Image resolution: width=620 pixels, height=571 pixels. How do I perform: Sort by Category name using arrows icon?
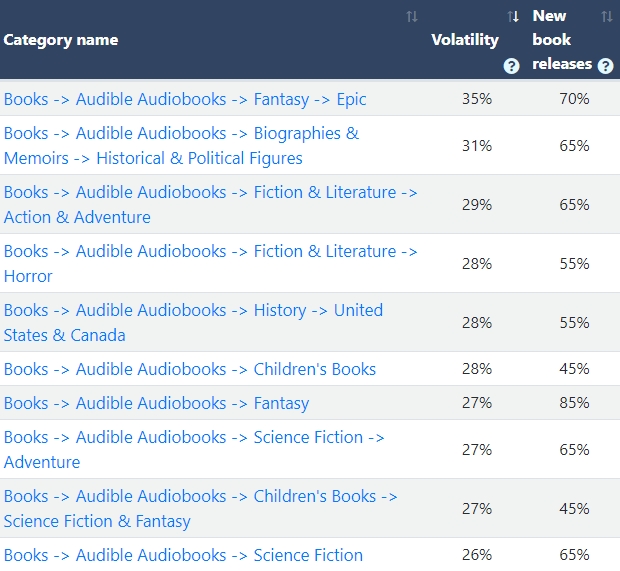click(x=412, y=17)
